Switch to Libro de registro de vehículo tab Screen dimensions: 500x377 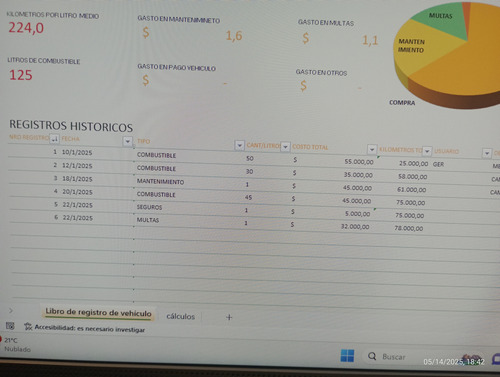[x=98, y=313]
